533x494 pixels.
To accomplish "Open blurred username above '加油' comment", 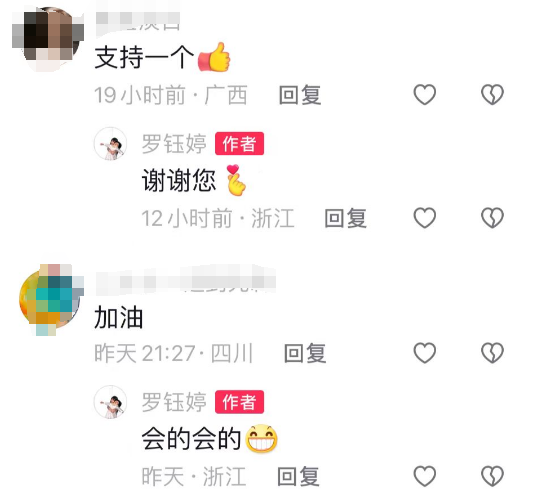I will point(186,281).
